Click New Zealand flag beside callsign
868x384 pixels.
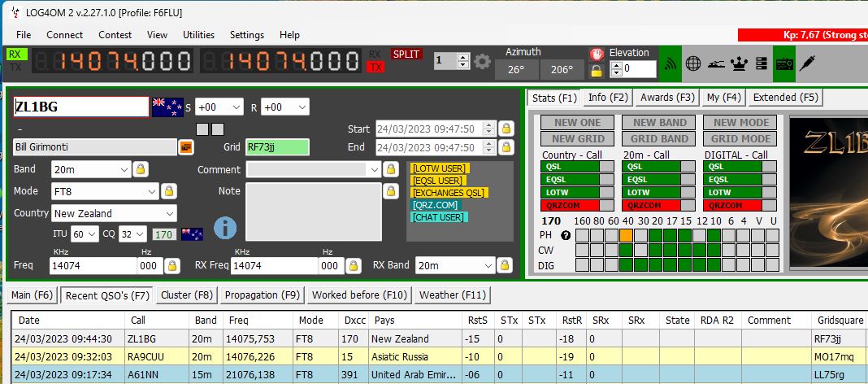coord(167,107)
